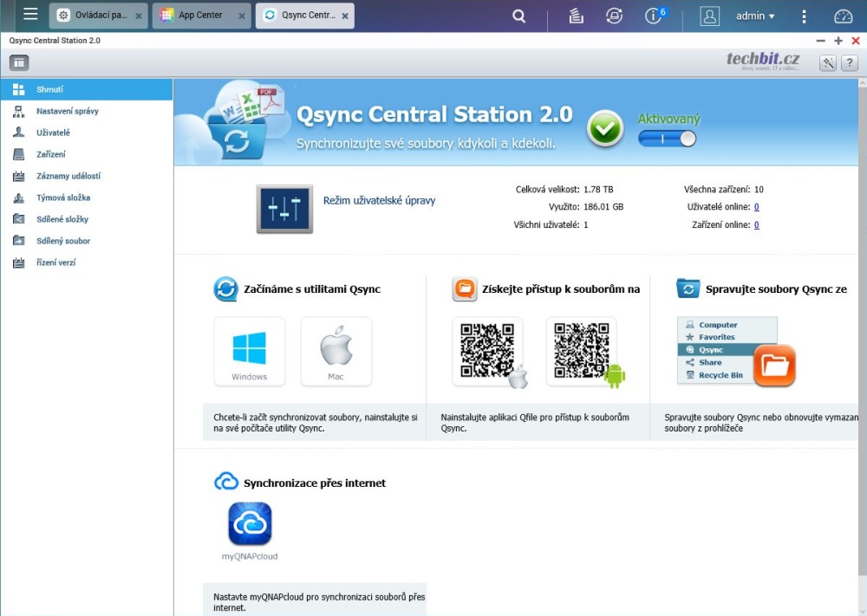The width and height of the screenshot is (867, 616).
Task: Click the Mac Qsync utility icon
Action: tap(336, 351)
